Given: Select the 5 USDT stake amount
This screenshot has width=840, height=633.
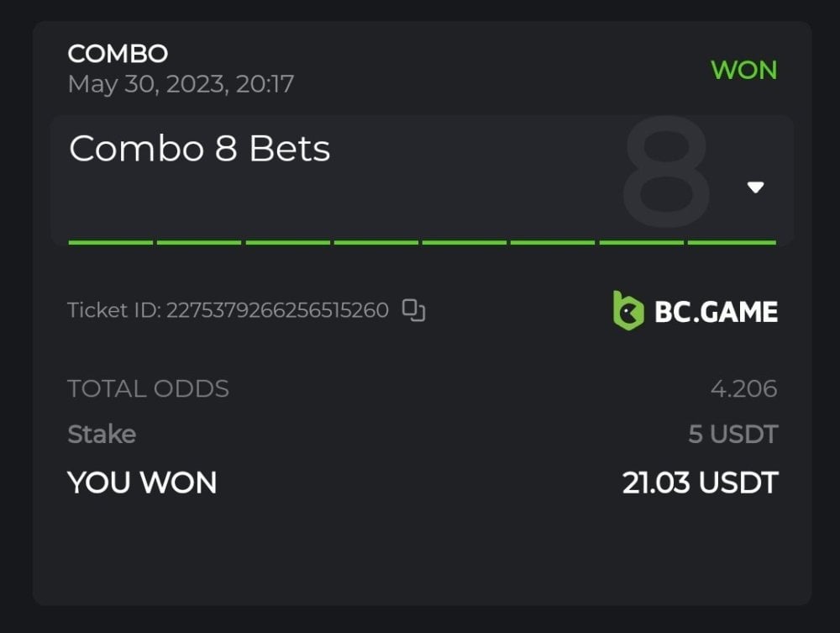Looking at the screenshot, I should click(732, 435).
